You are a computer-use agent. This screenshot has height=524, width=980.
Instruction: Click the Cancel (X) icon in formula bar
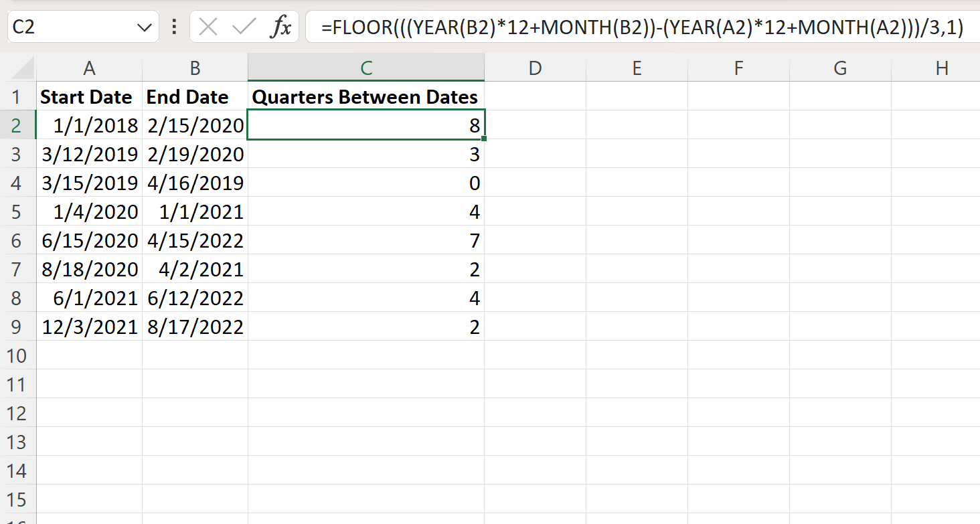coord(208,27)
